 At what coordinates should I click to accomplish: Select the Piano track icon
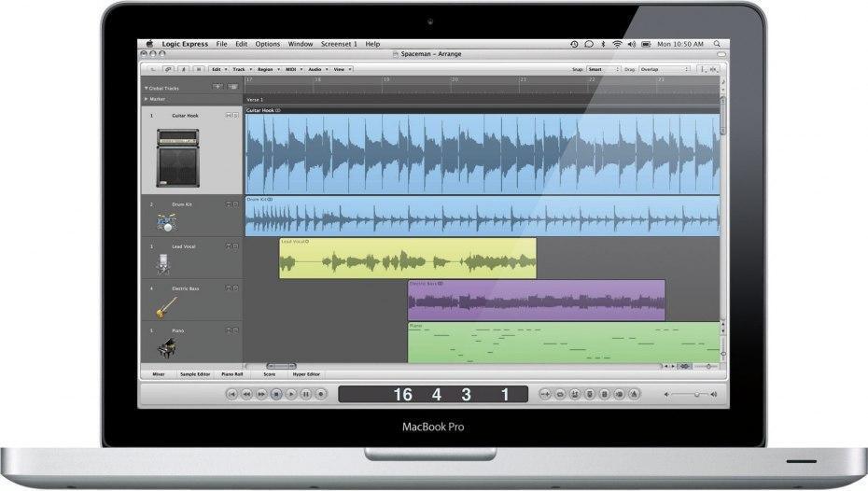(x=167, y=349)
